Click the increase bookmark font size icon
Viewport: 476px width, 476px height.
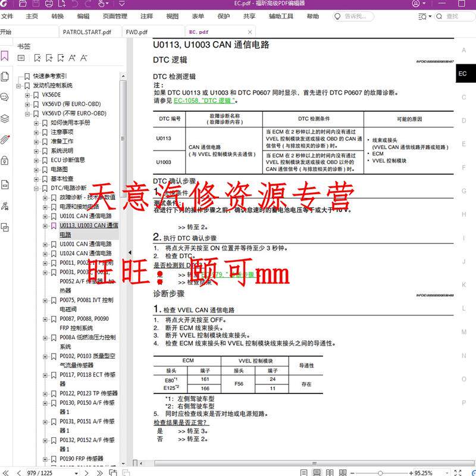click(72, 58)
